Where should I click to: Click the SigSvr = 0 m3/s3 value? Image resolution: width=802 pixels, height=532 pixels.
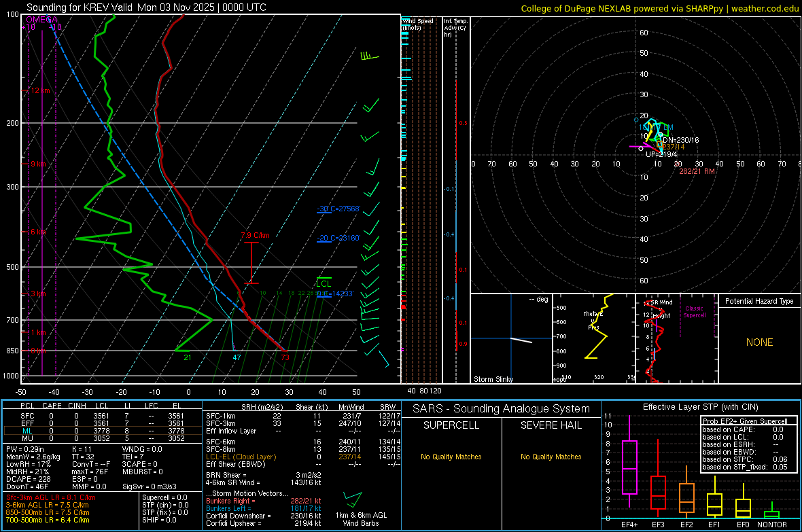coord(149,487)
